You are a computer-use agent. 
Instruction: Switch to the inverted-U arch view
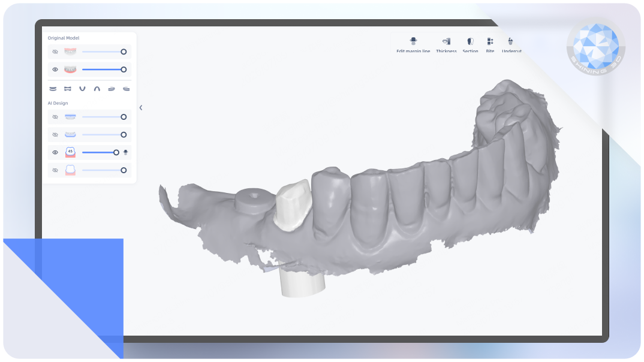[x=96, y=89]
